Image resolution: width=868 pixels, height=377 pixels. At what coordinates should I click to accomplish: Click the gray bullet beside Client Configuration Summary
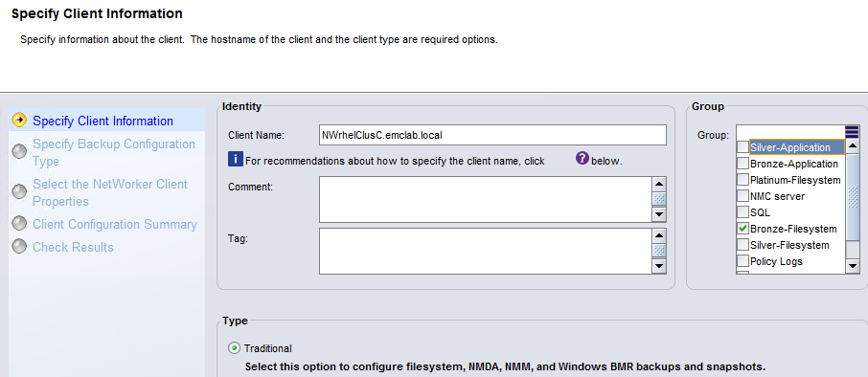click(x=19, y=223)
